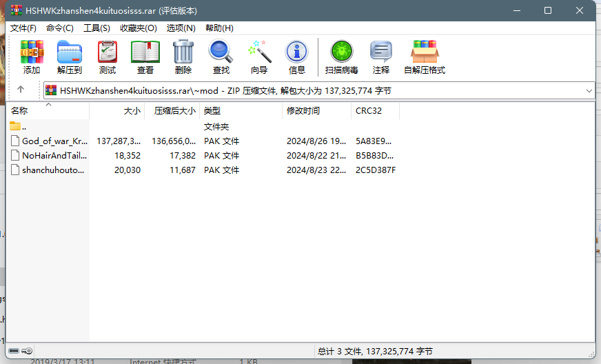Maximize the WinRAR window
This screenshot has width=601, height=364.
point(548,10)
